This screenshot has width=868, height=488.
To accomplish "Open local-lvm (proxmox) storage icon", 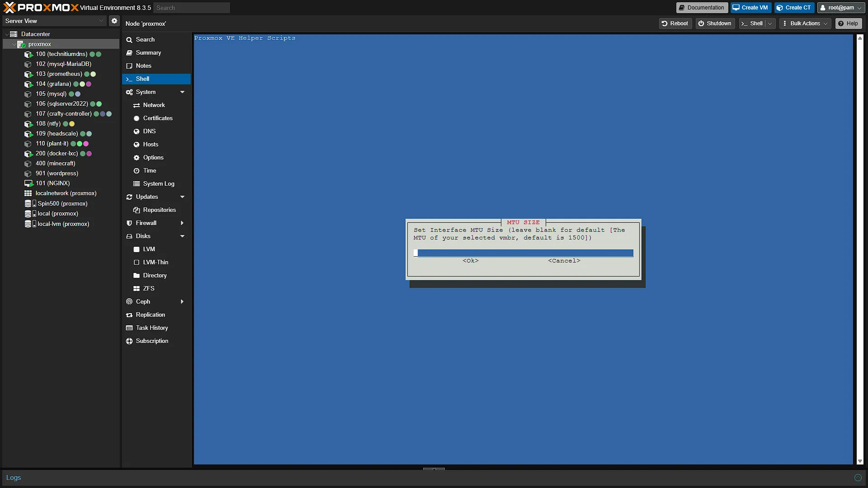I will point(30,224).
